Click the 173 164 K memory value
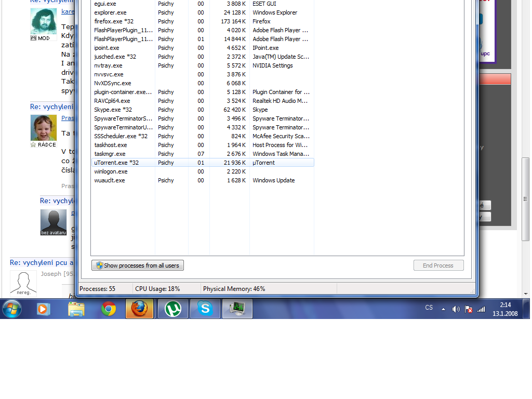The width and height of the screenshot is (532, 399). (x=233, y=21)
